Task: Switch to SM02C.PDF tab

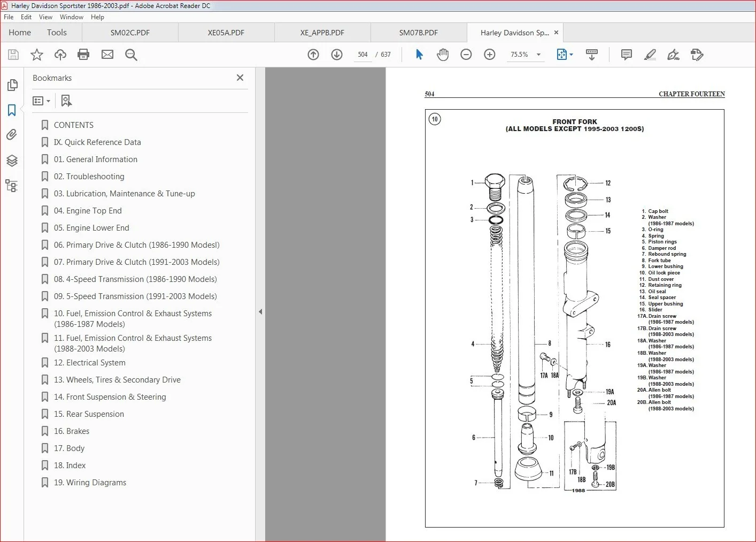Action: (x=130, y=33)
